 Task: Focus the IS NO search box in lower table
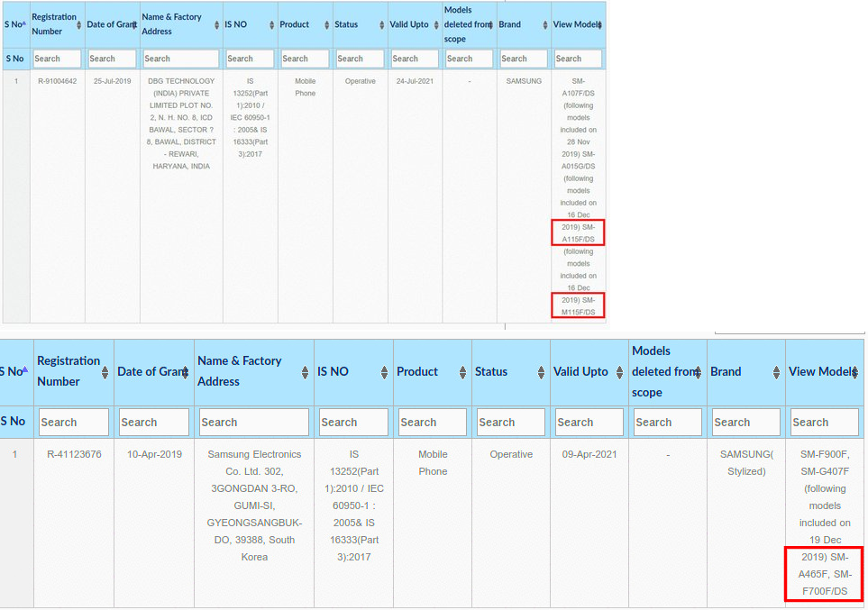pyautogui.click(x=352, y=422)
